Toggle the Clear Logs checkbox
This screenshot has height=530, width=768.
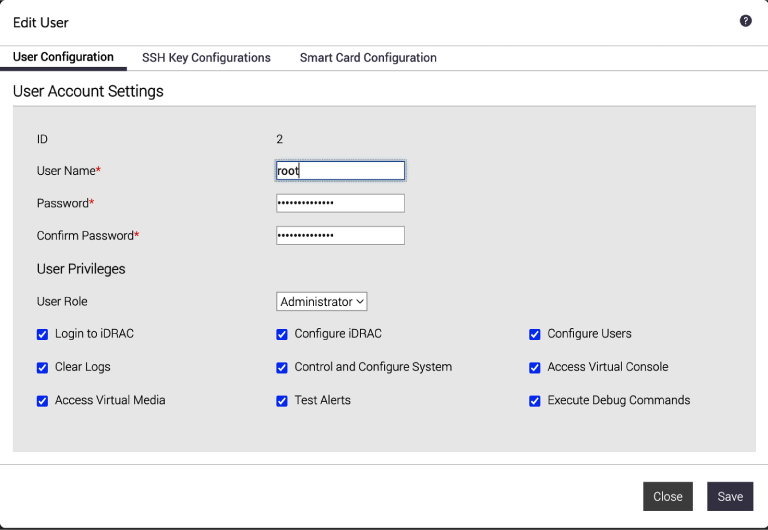coord(43,368)
